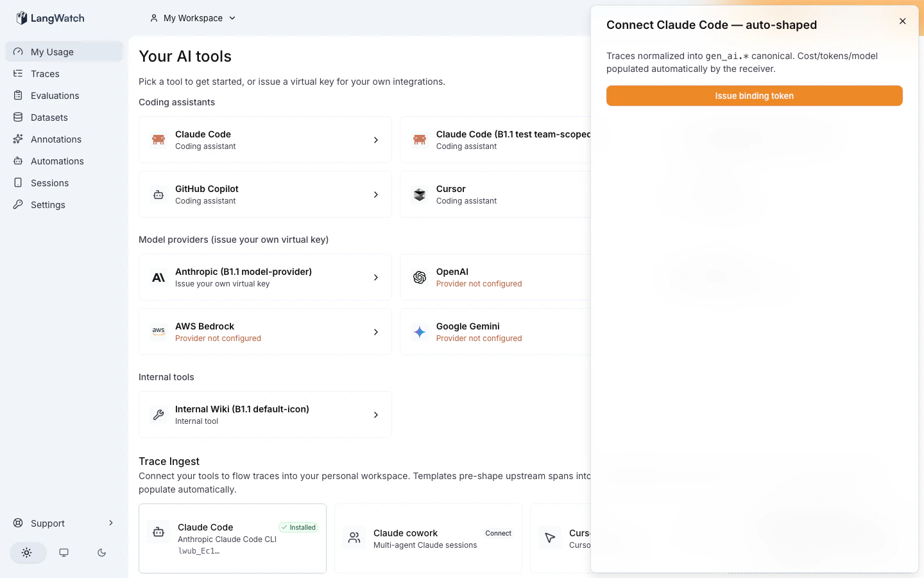
Task: Click the Traces list icon
Action: click(x=18, y=74)
